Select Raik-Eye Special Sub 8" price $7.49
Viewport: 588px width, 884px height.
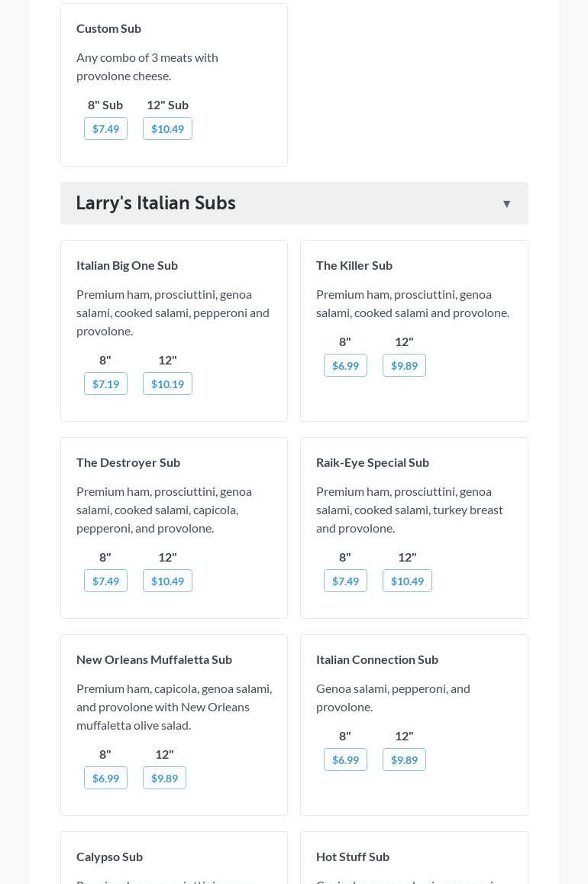[x=345, y=581]
